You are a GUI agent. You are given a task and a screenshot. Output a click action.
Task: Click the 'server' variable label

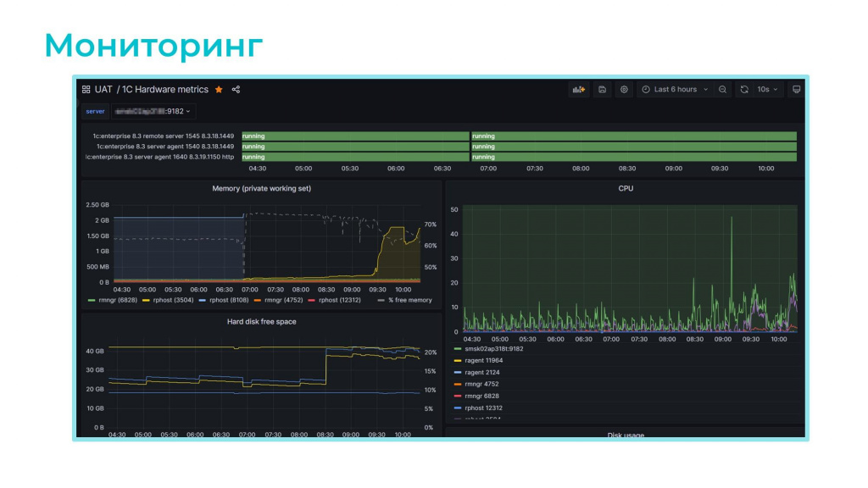[x=95, y=111]
